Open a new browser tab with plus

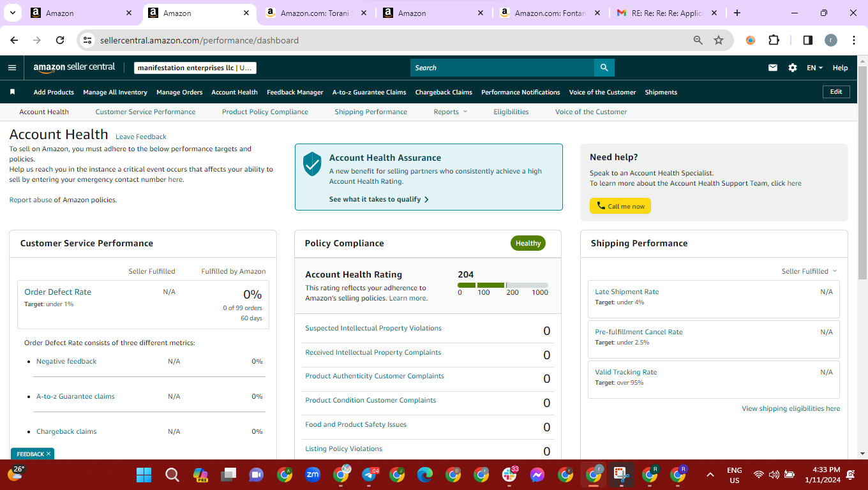coord(737,13)
